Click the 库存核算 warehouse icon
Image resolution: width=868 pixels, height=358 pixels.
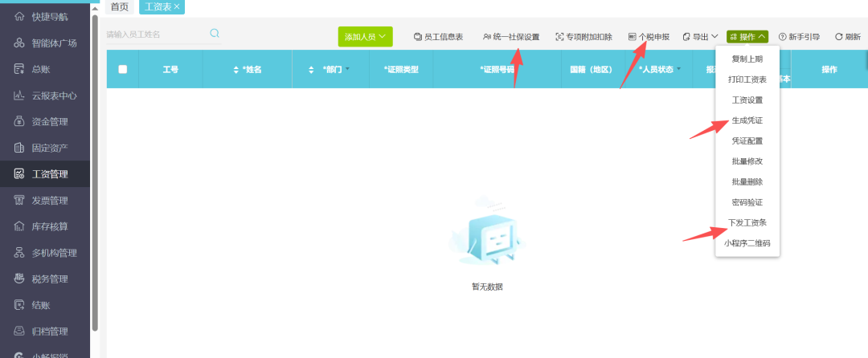(x=19, y=226)
